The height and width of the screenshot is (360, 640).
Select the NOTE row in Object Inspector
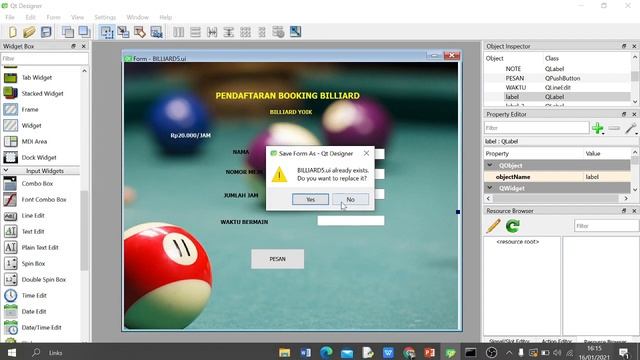tap(557, 69)
